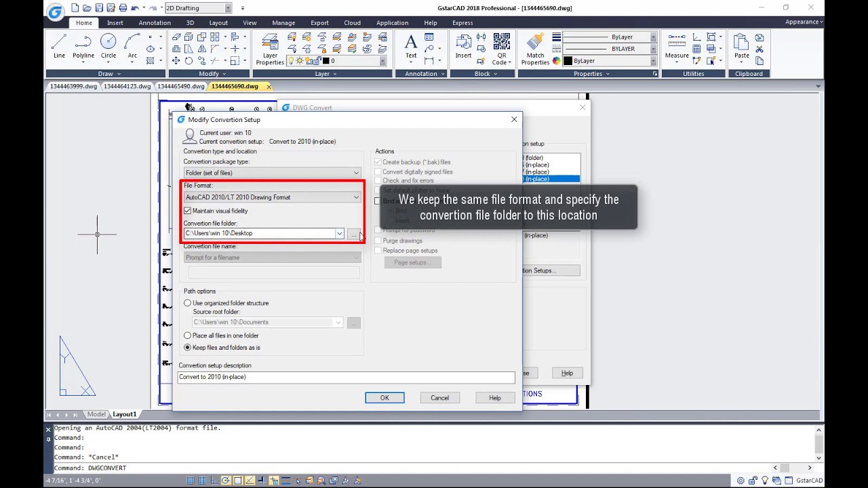Viewport: 868px width, 488px height.
Task: Select the Move tool in Modify
Action: coord(176,61)
